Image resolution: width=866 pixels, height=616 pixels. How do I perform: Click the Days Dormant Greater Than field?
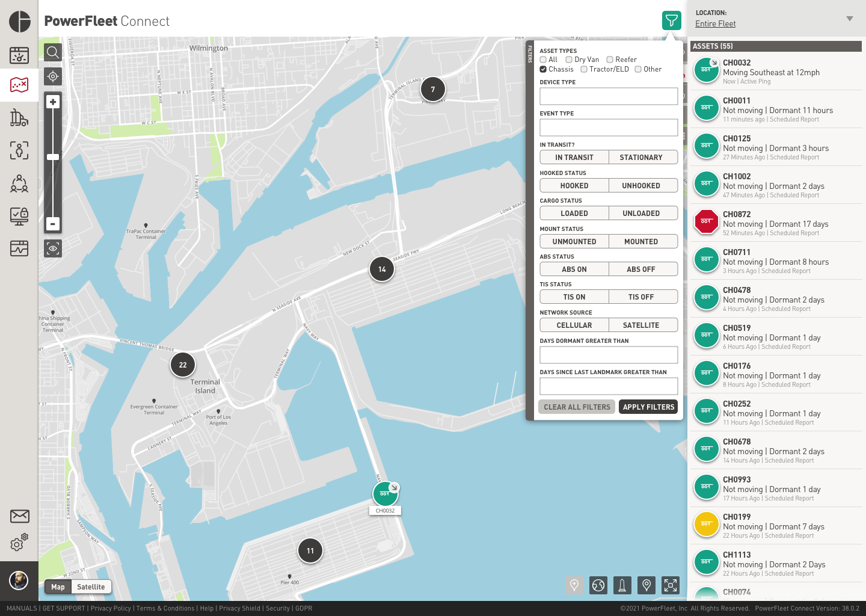point(609,355)
